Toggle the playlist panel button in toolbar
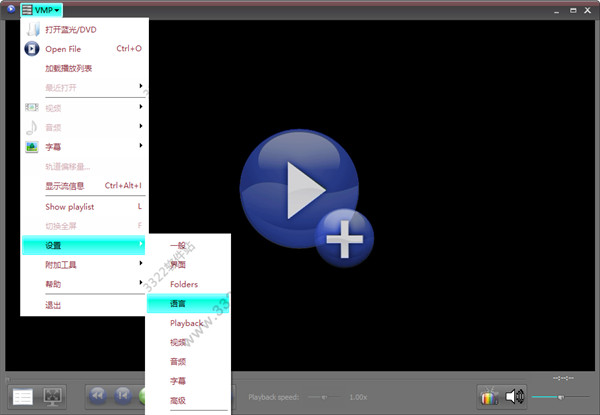 [23, 396]
